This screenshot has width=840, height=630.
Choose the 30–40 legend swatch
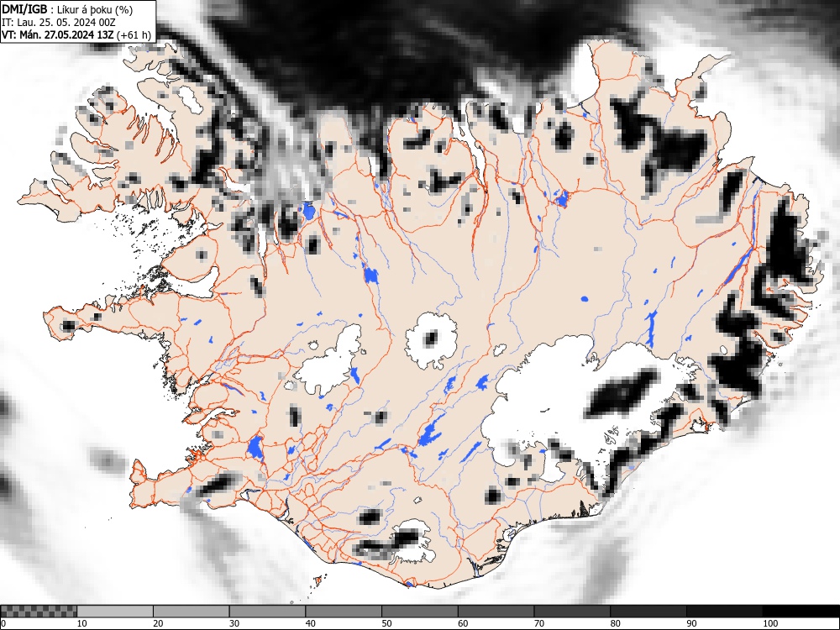[267, 612]
